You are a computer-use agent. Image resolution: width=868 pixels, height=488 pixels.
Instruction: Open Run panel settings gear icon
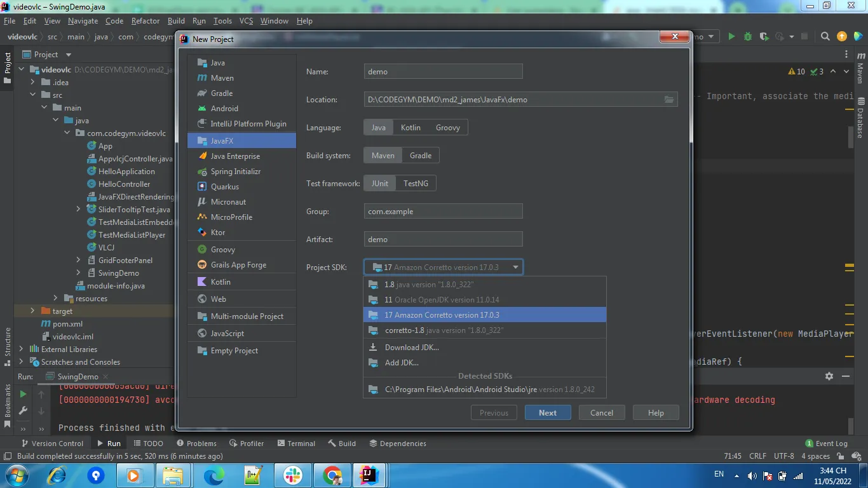coord(829,376)
